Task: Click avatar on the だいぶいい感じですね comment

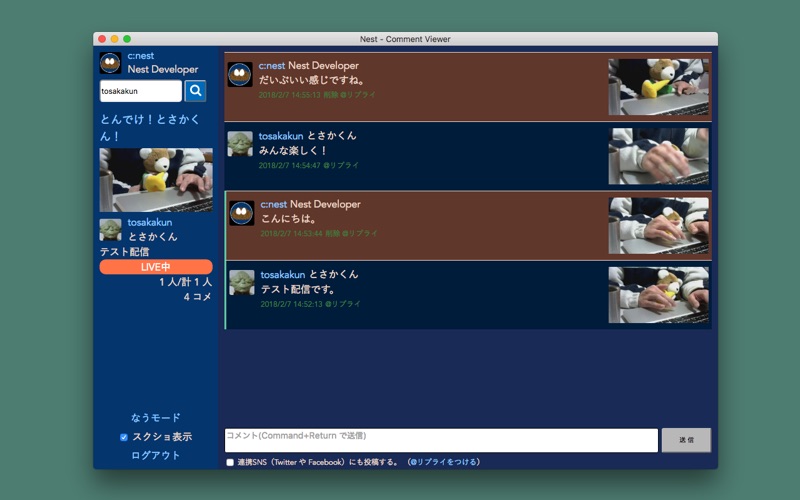Action: [x=240, y=74]
